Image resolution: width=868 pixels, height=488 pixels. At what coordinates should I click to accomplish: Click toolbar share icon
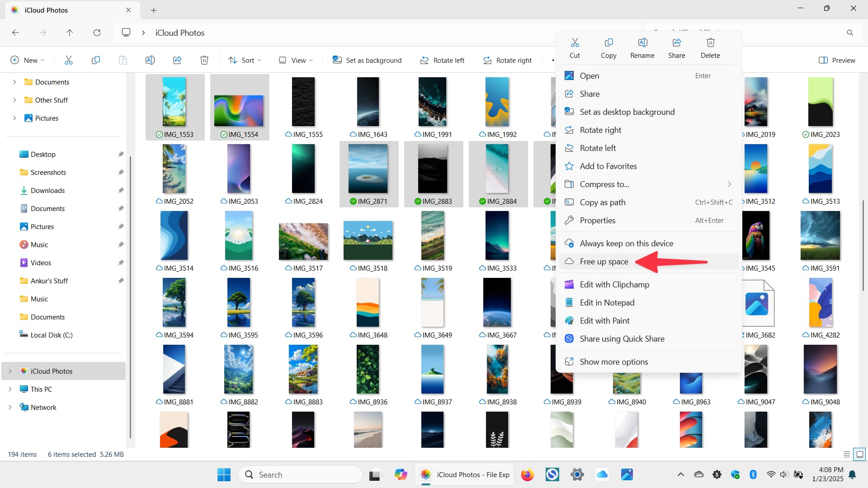point(177,60)
